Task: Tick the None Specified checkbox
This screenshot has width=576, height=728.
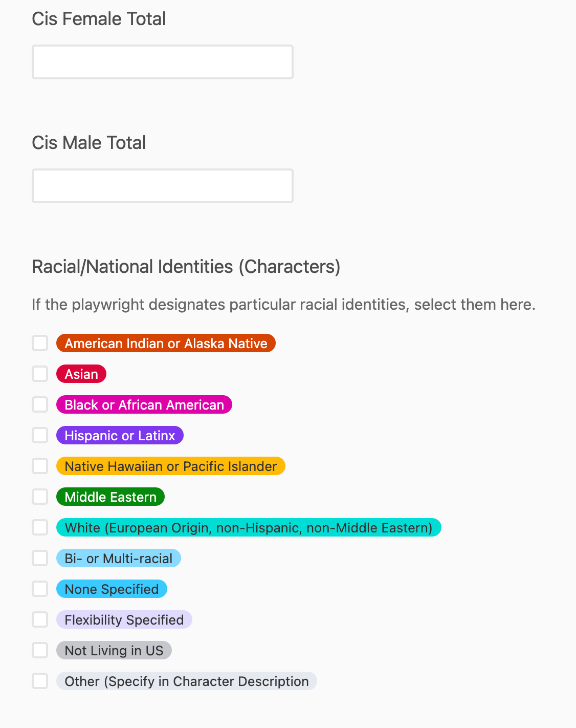Action: pyautogui.click(x=40, y=589)
